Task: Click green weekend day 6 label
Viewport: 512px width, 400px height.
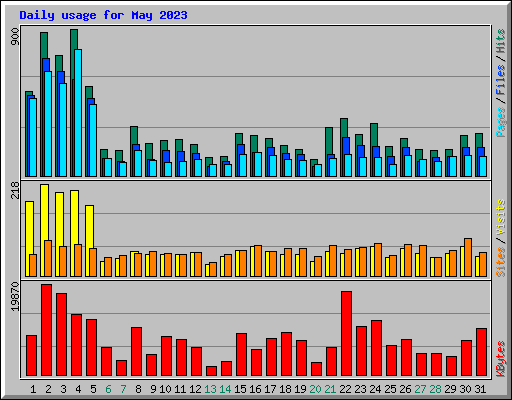Action: [108, 389]
